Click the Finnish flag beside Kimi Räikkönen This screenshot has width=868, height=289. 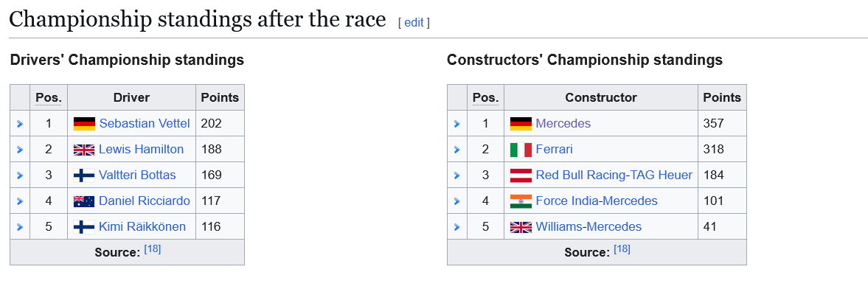(84, 227)
